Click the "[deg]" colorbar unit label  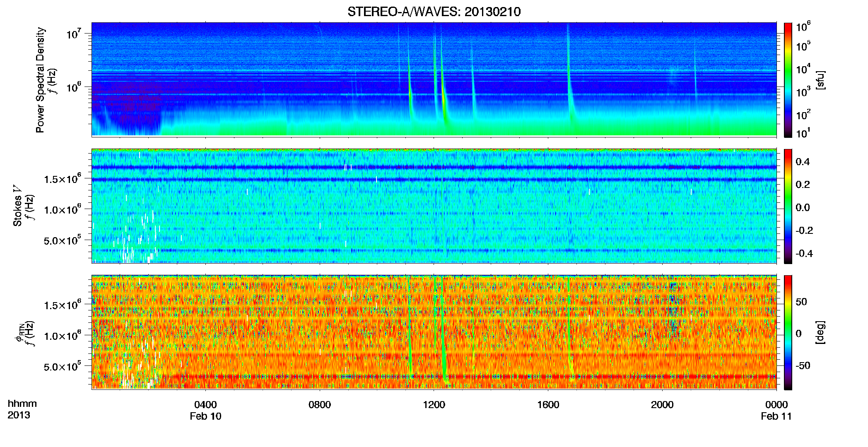point(820,332)
